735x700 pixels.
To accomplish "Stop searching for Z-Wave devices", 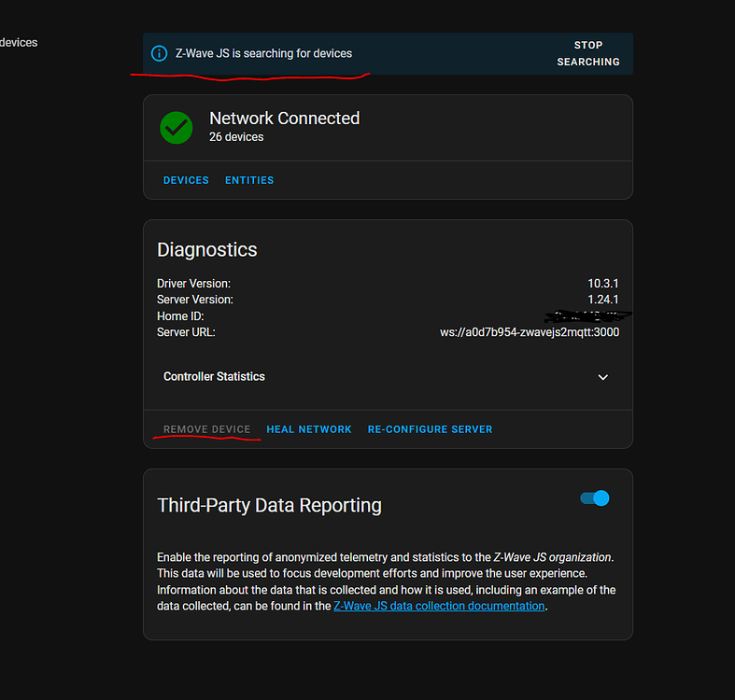I will click(587, 53).
